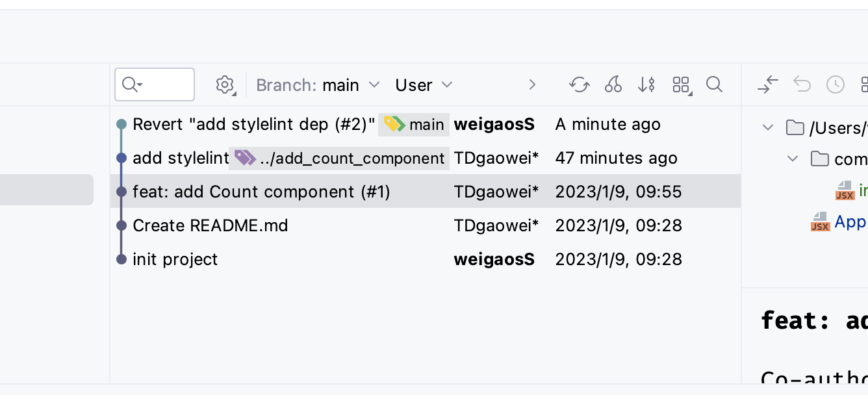The image size is (868, 395).
Task: Click the main branch tag label
Action: (414, 124)
